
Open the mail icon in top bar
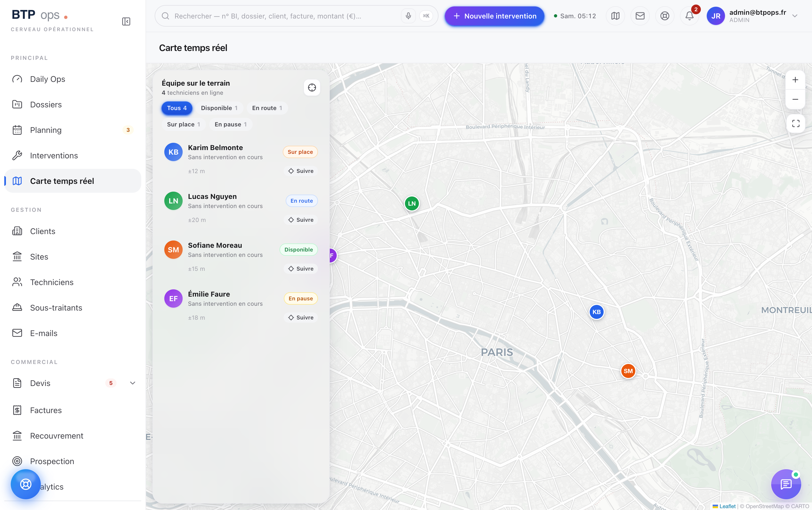(640, 16)
